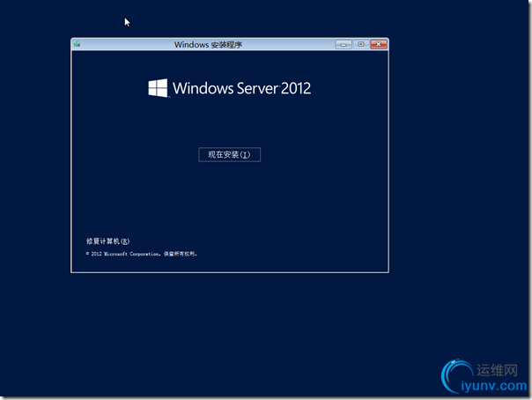This screenshot has height=400, width=532.
Task: Maximize the Windows 安装程序 window
Action: click(x=361, y=44)
